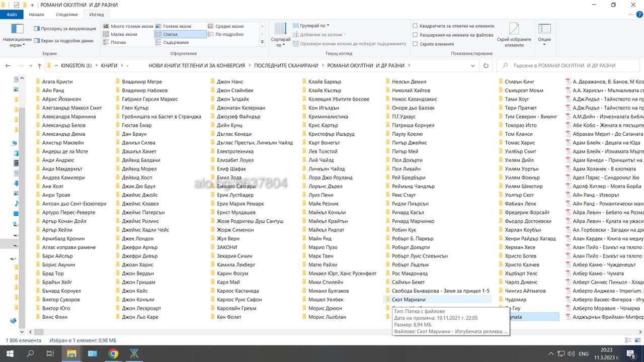Enable Item check boxes option

(x=453, y=26)
